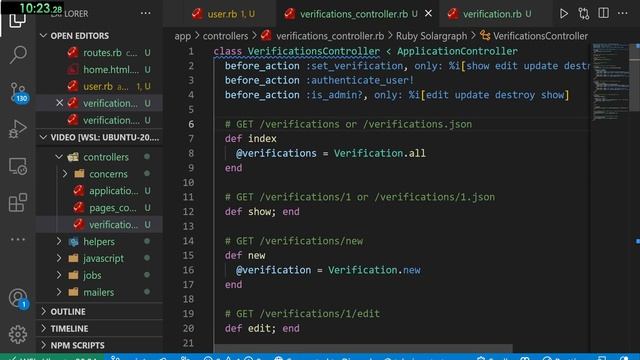Click ':authenticate_user!' on line 3
This screenshot has height=360, width=640.
[x=360, y=80]
